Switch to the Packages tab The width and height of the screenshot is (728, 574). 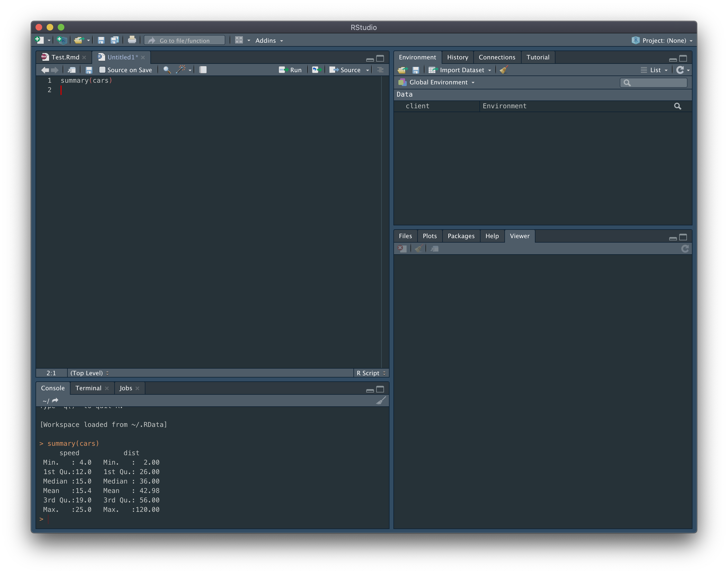[x=461, y=236]
